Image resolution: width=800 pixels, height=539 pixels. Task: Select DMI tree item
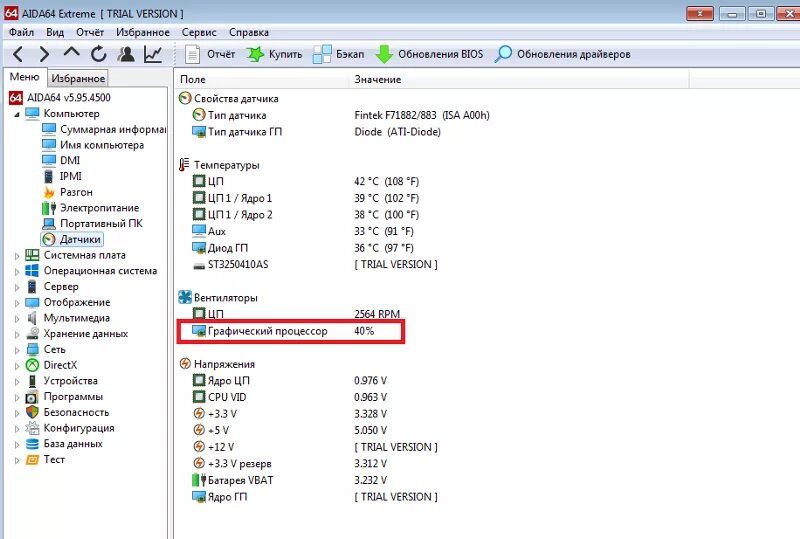click(61, 160)
